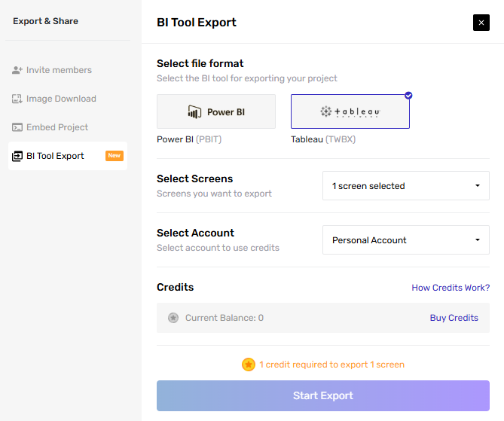Close the BI Tool Export dialog
504x421 pixels.
pos(481,23)
